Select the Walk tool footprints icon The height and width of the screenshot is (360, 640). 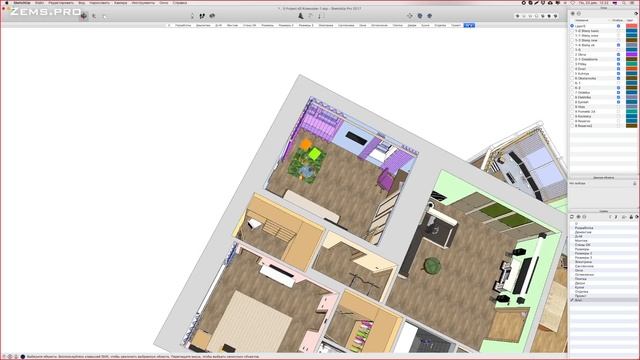(x=202, y=16)
